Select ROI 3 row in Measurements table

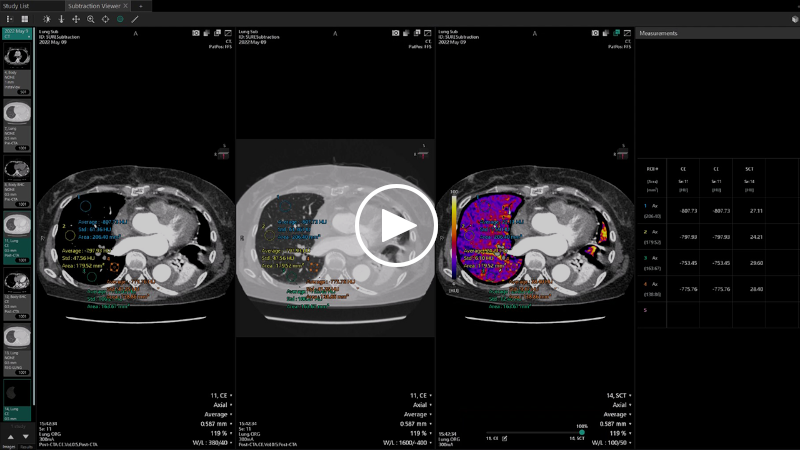pos(718,263)
